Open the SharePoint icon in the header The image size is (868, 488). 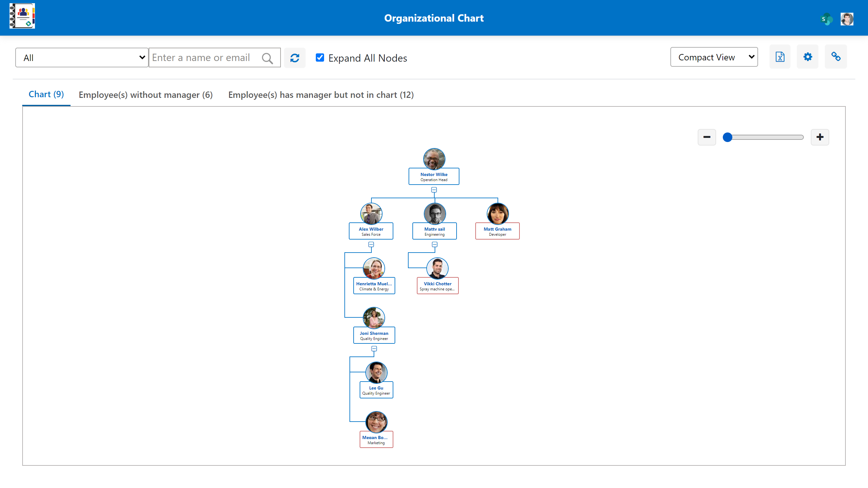826,19
